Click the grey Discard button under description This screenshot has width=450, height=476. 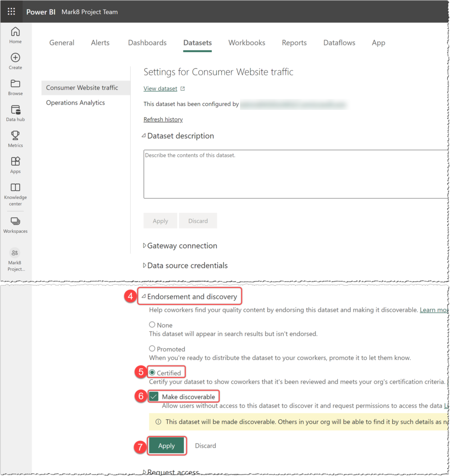198,221
